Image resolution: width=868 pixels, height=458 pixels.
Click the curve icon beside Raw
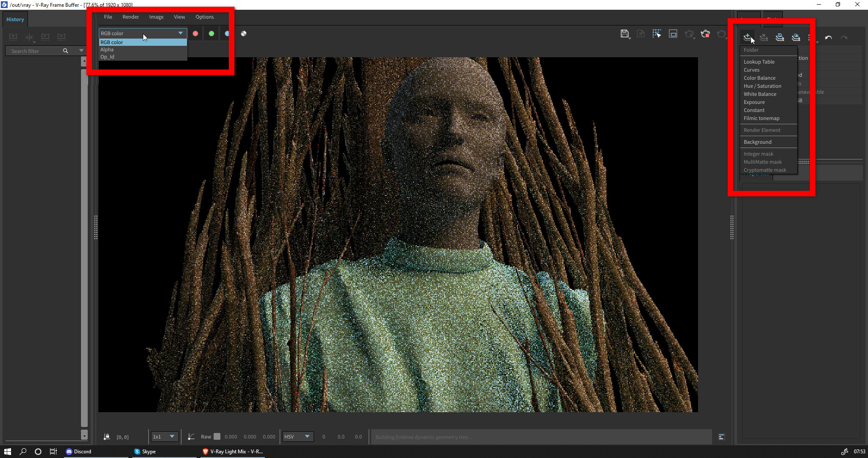coord(191,436)
